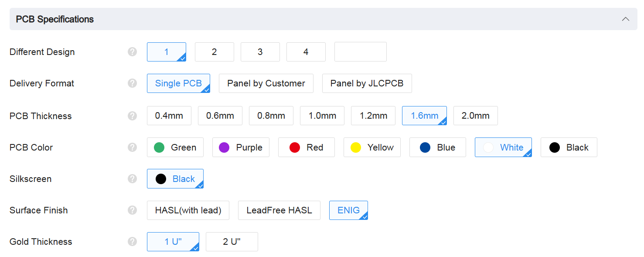Click help icon next to Different Design

coord(133,52)
